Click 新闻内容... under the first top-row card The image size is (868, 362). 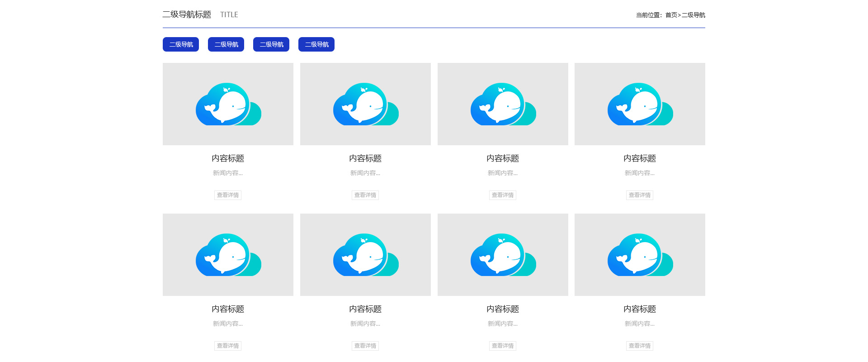click(228, 173)
